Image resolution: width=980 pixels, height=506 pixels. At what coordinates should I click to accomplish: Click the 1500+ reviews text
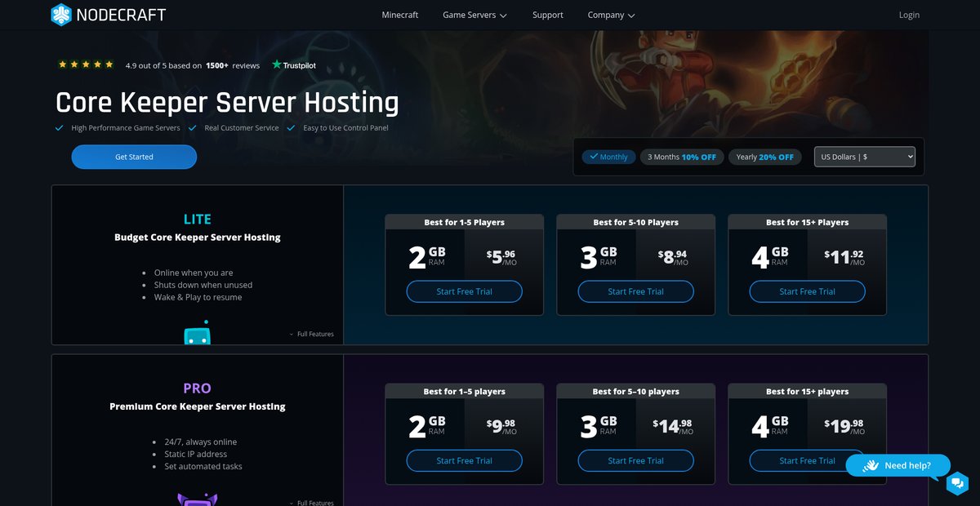tap(233, 65)
